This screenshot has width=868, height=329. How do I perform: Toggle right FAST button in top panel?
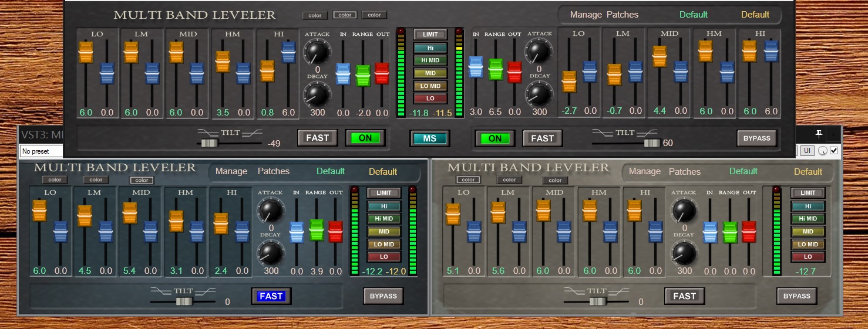pyautogui.click(x=542, y=138)
